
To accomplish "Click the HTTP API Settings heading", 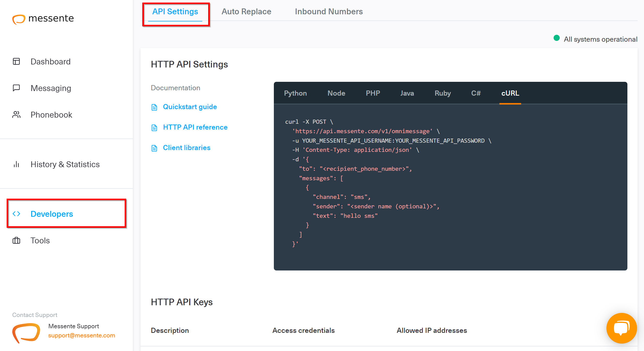I will pyautogui.click(x=189, y=64).
